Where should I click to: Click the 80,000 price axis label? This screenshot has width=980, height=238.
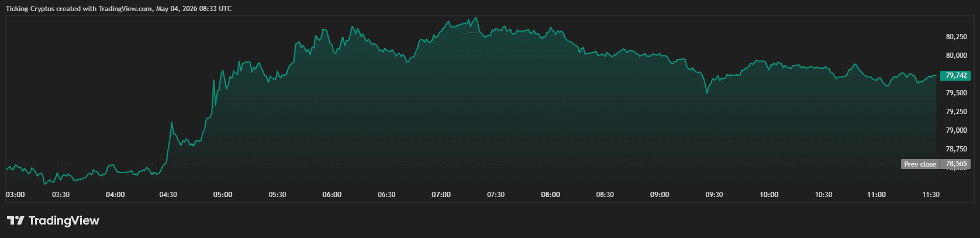[x=956, y=56]
